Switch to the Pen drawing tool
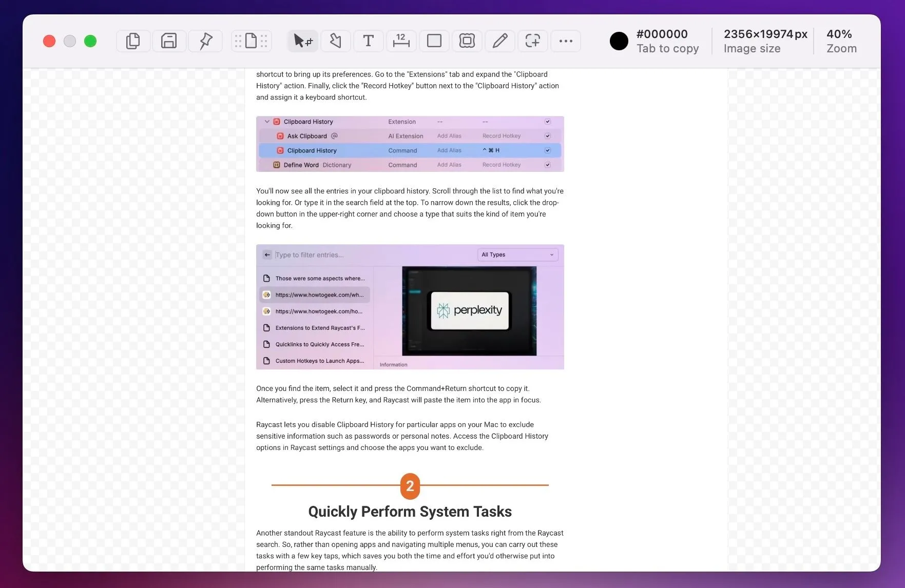The height and width of the screenshot is (588, 905). pyautogui.click(x=499, y=41)
